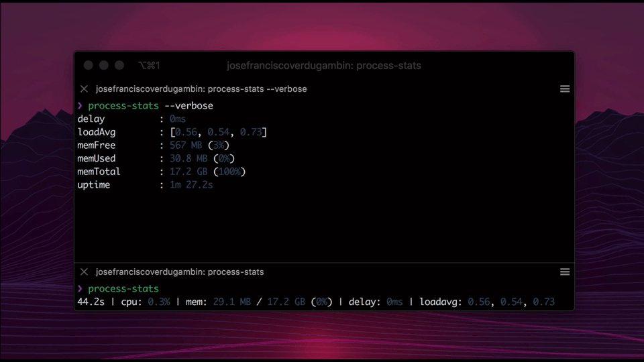The width and height of the screenshot is (644, 362).
Task: Click the value '[0.56, 0.54, 0.73]'
Action: click(x=219, y=132)
